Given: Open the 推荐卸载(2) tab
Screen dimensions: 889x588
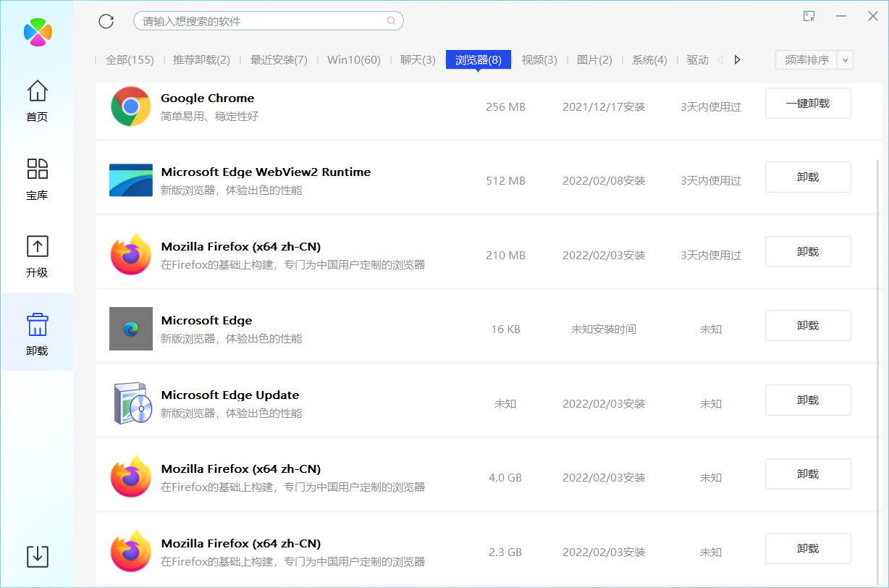Looking at the screenshot, I should (201, 60).
